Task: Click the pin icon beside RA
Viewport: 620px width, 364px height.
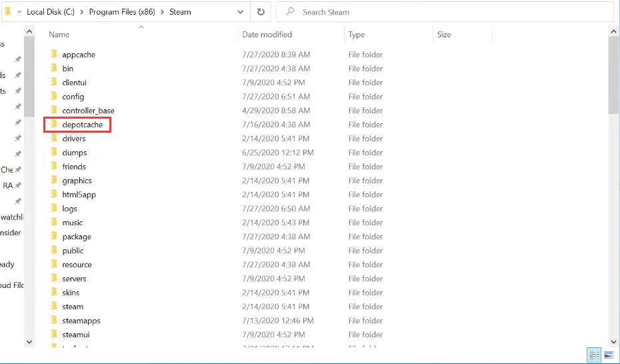Action: pos(18,185)
